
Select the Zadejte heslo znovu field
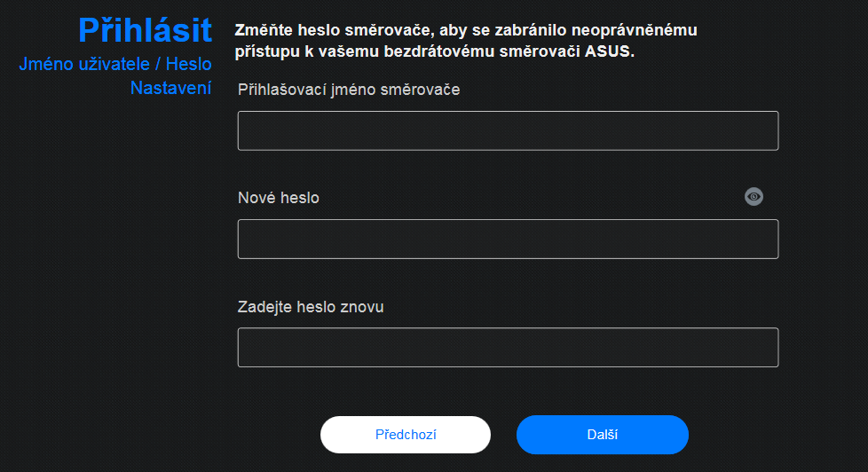[508, 347]
